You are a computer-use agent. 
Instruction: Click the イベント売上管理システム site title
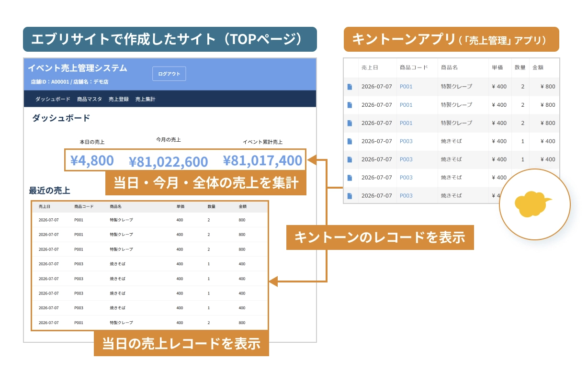(78, 68)
